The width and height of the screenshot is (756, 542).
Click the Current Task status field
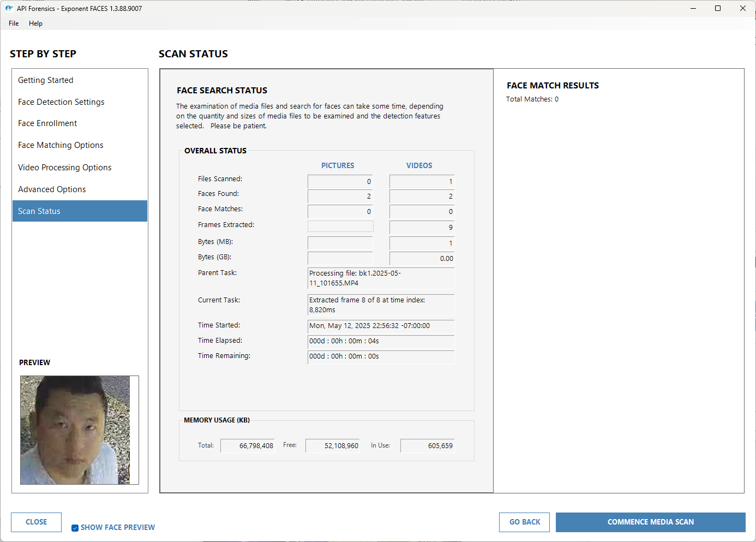[381, 305]
